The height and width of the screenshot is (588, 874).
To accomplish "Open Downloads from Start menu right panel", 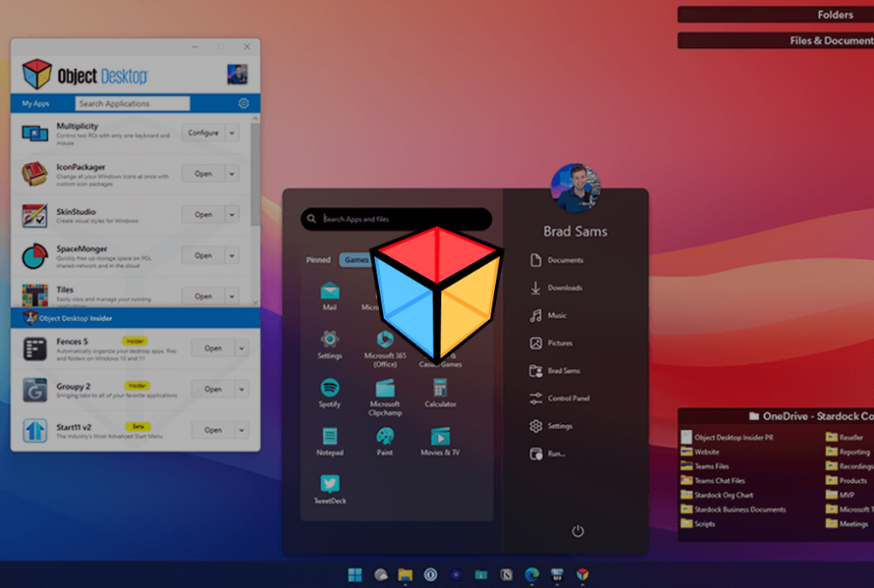I will pos(556,288).
